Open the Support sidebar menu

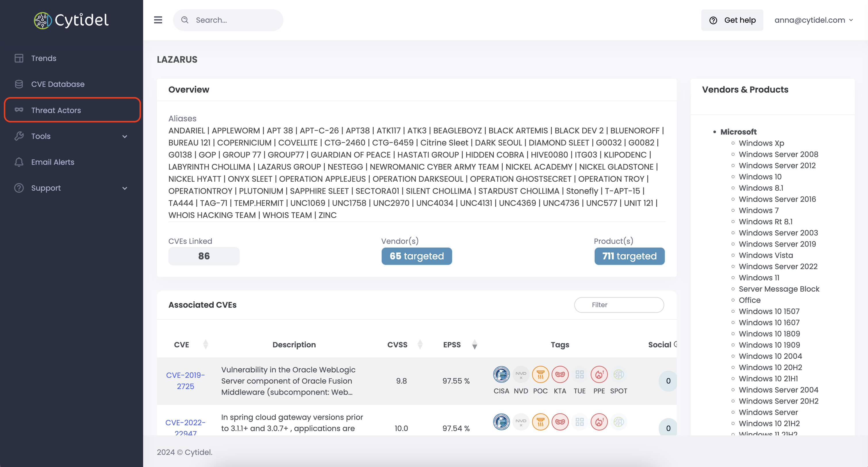[72, 188]
